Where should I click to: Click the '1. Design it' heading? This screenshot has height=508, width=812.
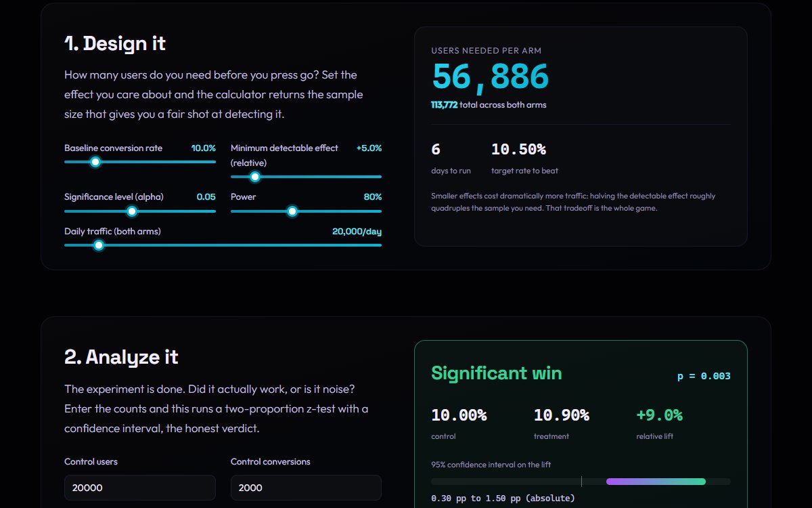click(115, 43)
